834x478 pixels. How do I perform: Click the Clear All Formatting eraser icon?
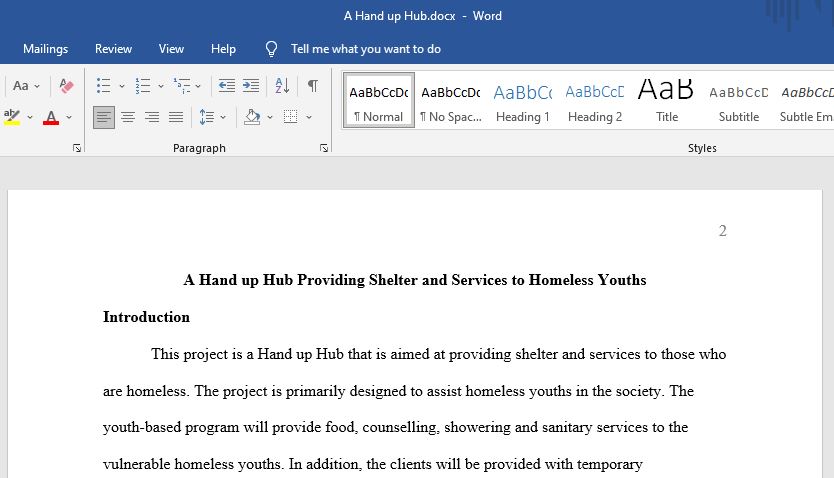[x=66, y=86]
